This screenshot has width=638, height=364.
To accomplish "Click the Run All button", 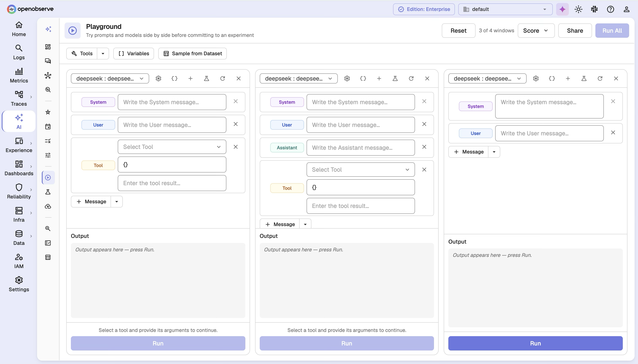I will click(x=612, y=31).
